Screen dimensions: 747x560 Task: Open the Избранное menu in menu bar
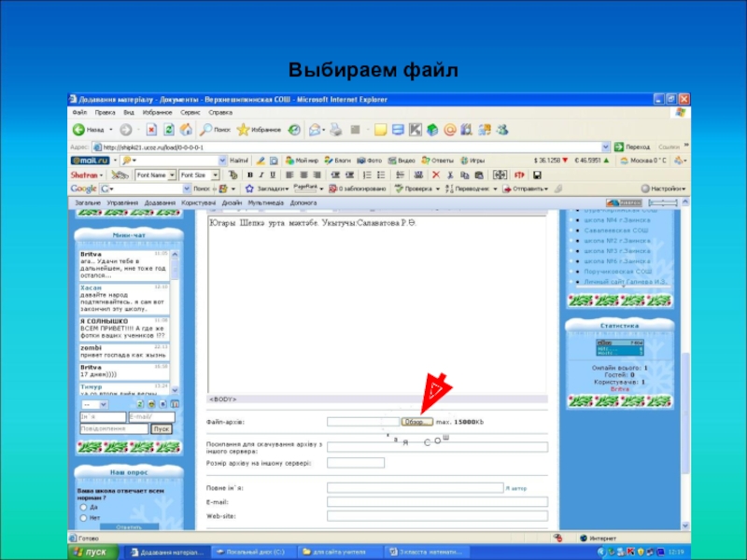pos(157,113)
